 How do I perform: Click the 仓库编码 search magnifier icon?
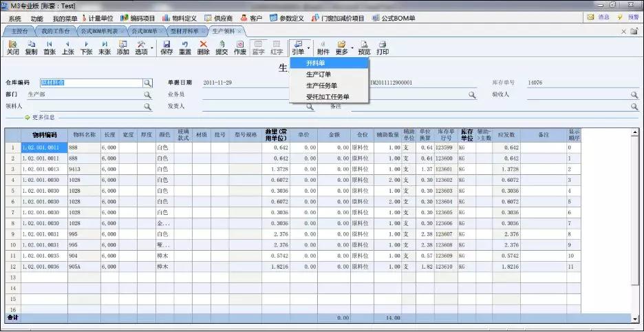(x=147, y=83)
